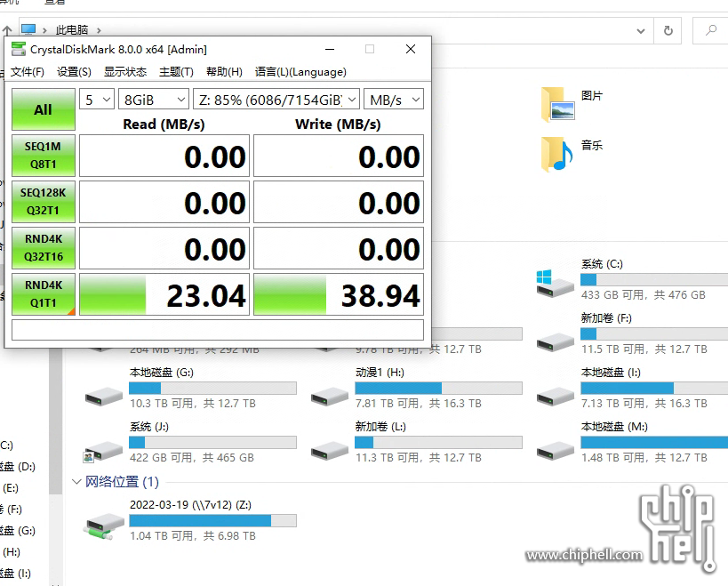Select the 新加卷 (F:) drive icon
Image resolution: width=728 pixels, height=586 pixels.
tap(556, 342)
